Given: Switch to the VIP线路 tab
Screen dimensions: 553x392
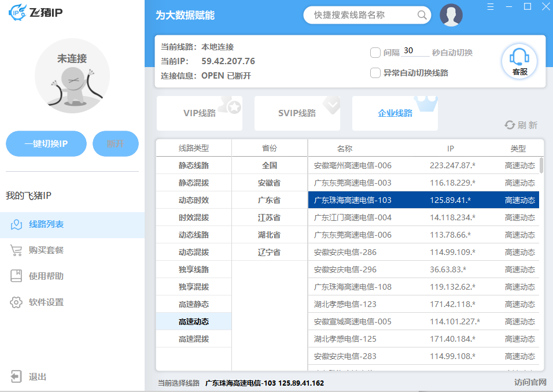Looking at the screenshot, I should click(200, 113).
